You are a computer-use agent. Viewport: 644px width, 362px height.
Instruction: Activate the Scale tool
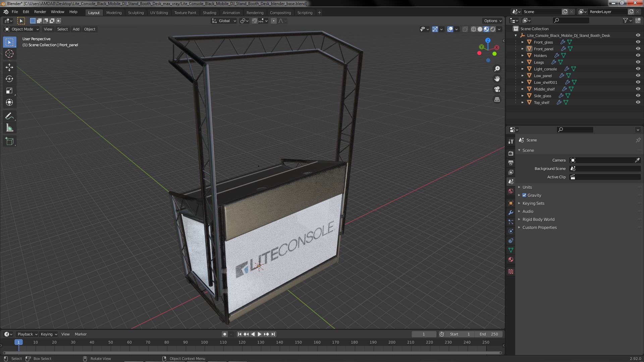click(9, 91)
